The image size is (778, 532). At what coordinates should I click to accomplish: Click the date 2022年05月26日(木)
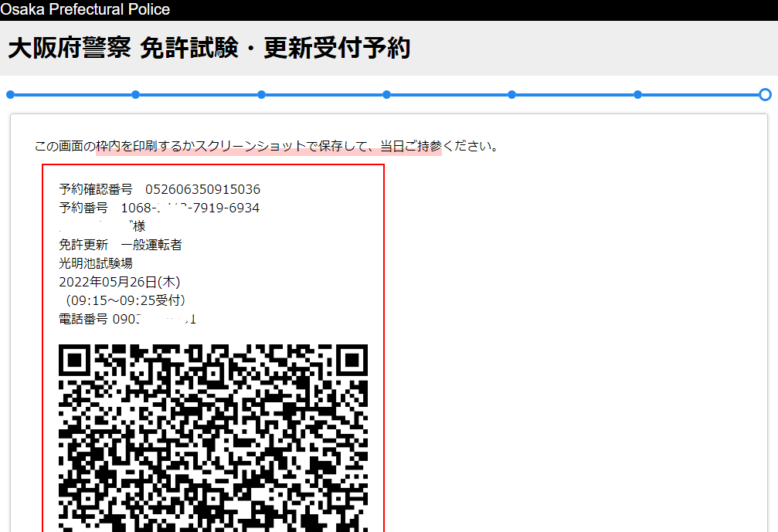coord(119,282)
